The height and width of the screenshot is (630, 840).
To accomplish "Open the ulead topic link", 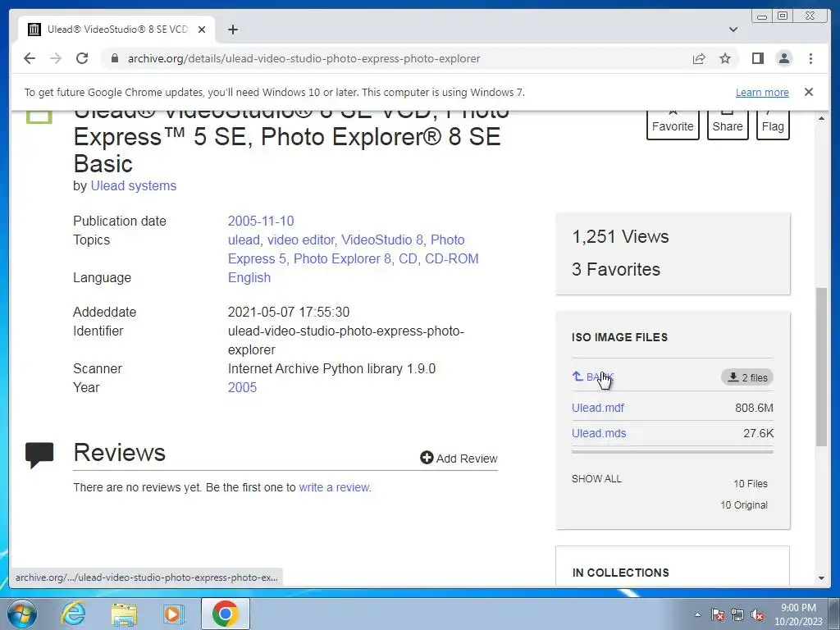I will click(244, 240).
